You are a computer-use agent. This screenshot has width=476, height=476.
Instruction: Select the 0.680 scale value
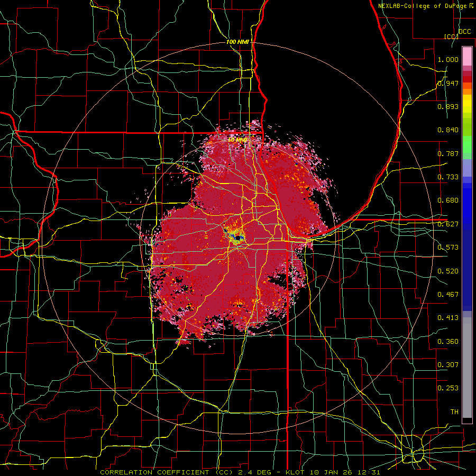coord(448,200)
